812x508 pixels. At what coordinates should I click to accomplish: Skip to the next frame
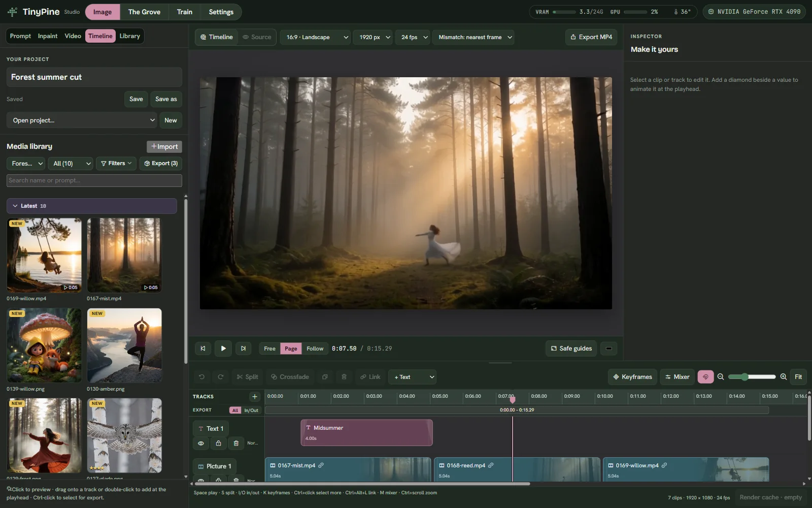pos(243,348)
